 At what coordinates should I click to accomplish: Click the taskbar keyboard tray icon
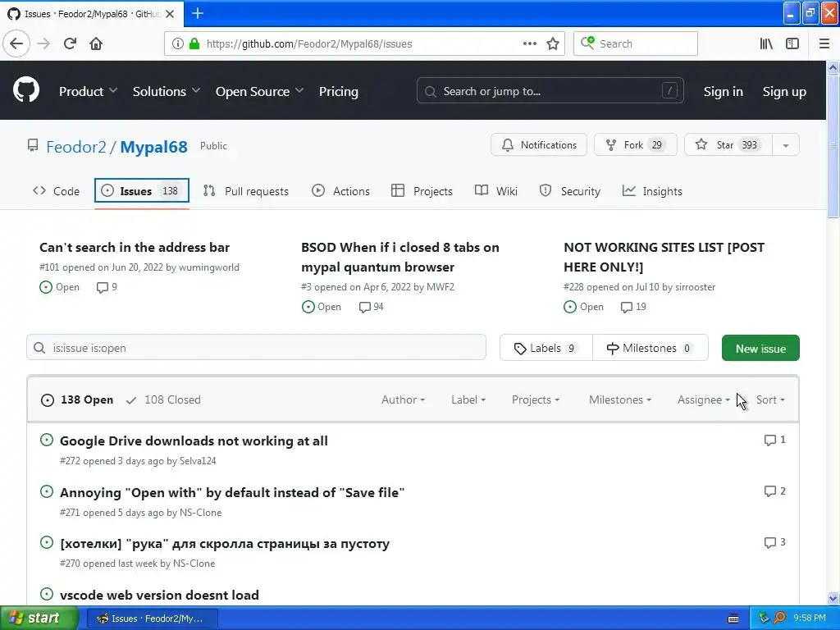[733, 619]
